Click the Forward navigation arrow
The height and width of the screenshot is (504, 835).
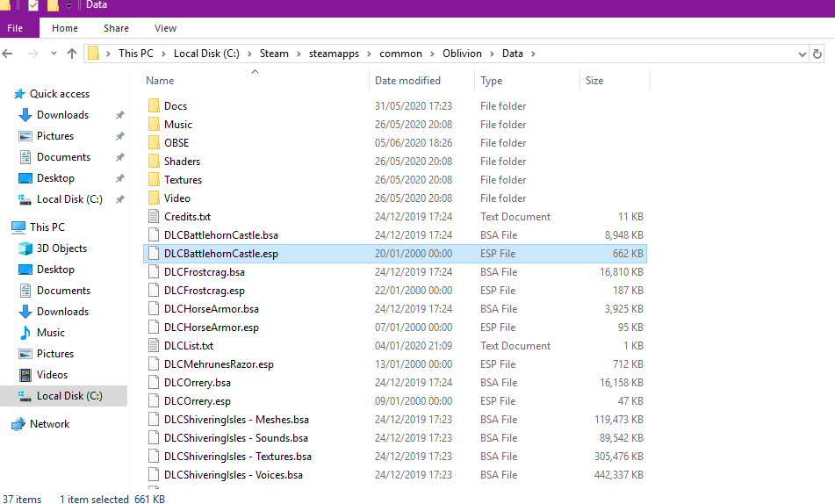pyautogui.click(x=33, y=54)
